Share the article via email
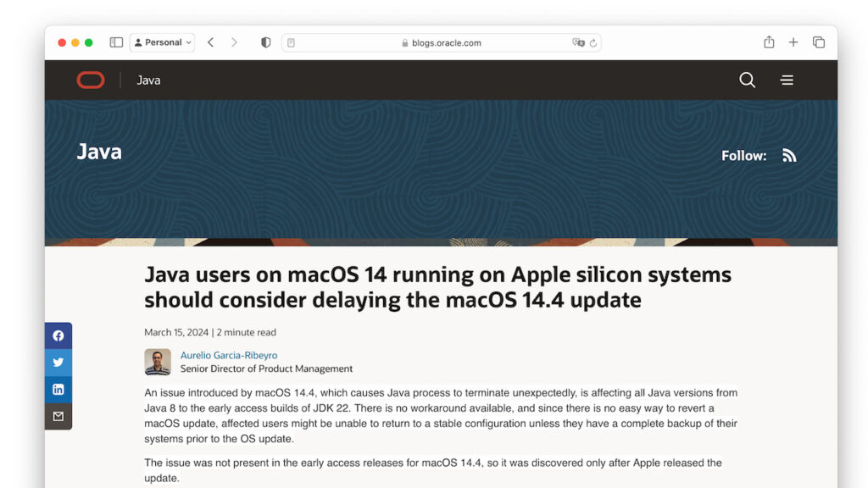Screen dimensions: 868x488 [x=58, y=416]
